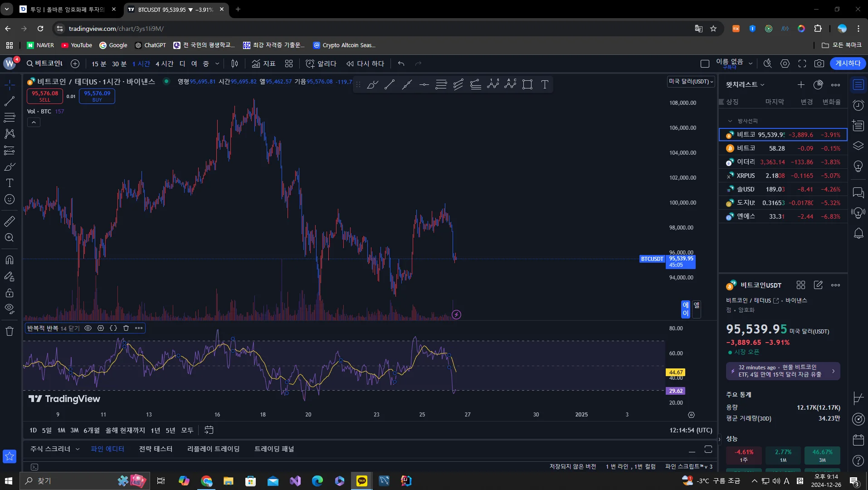
Task: Take a chart snapshot with camera icon
Action: pyautogui.click(x=819, y=64)
